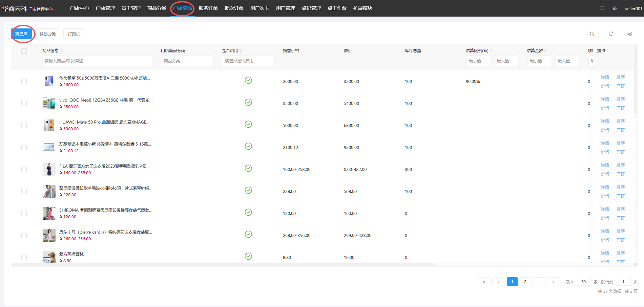The height and width of the screenshot is (307, 644).
Task: Open the 是否启用 filter dropdown
Action: [x=248, y=61]
